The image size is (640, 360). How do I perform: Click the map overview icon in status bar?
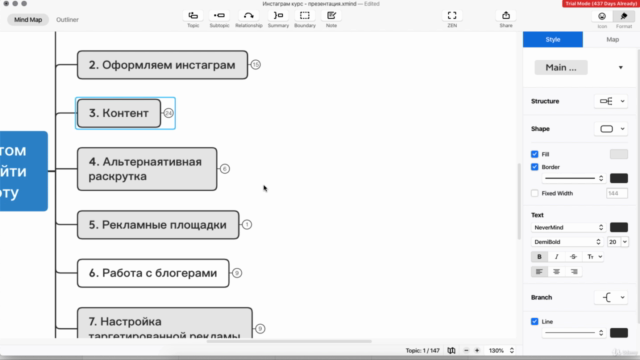click(451, 351)
